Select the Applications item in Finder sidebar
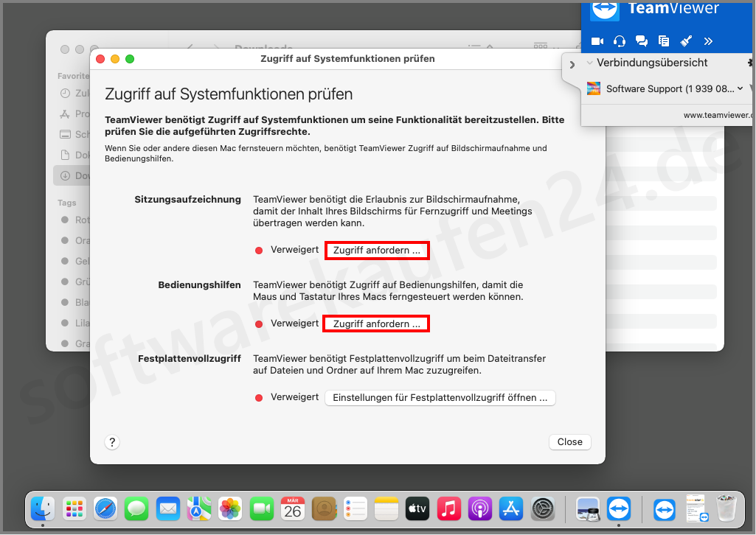This screenshot has width=756, height=535. 74,114
